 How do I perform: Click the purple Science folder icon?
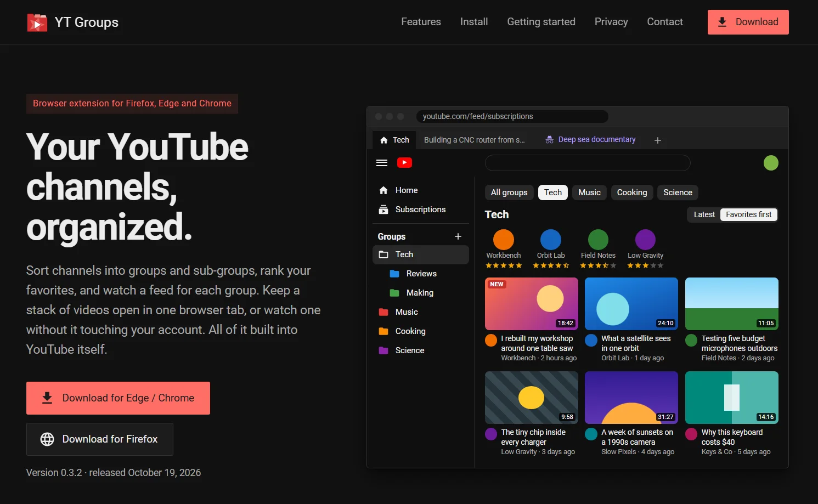(383, 350)
